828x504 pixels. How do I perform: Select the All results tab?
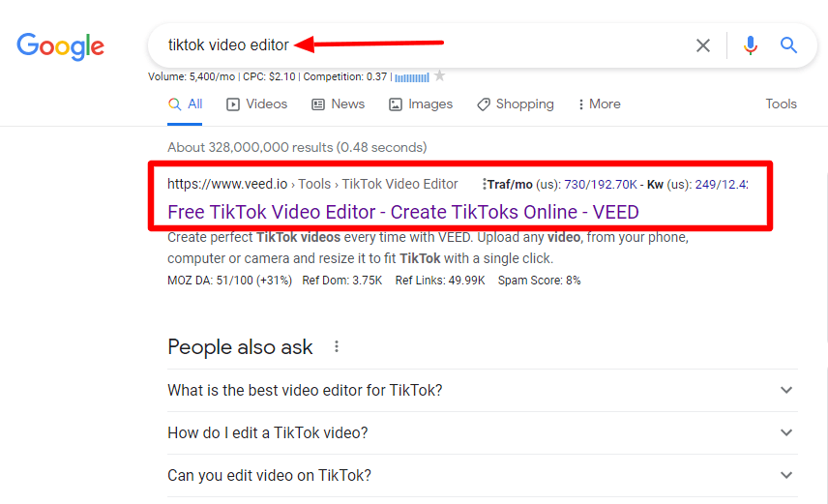click(x=185, y=104)
